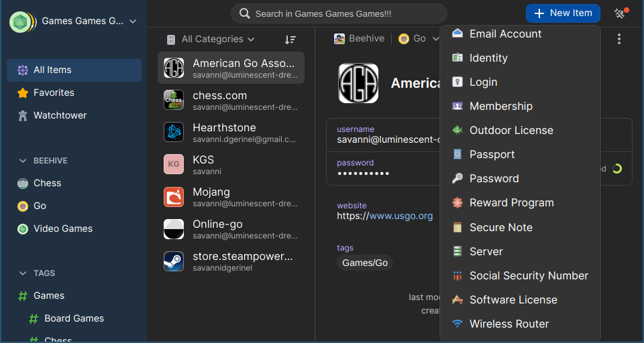This screenshot has height=343, width=644.
Task: Select the Hearthstone list item
Action: click(x=231, y=132)
